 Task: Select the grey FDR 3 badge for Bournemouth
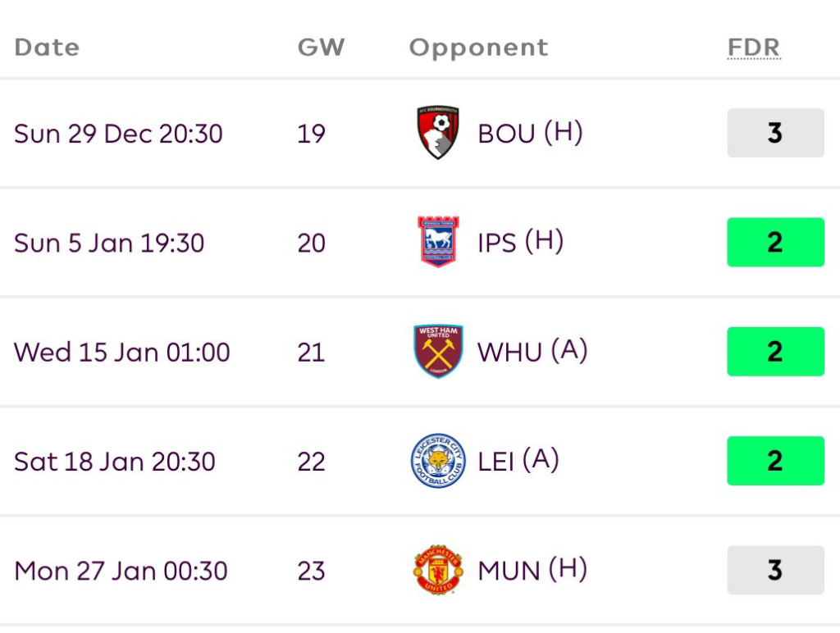775,133
